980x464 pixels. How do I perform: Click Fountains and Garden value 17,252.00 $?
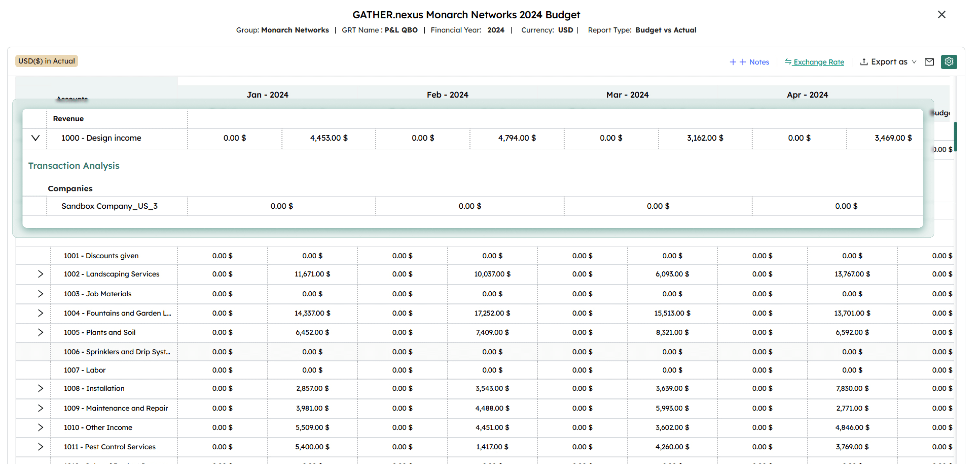(492, 313)
